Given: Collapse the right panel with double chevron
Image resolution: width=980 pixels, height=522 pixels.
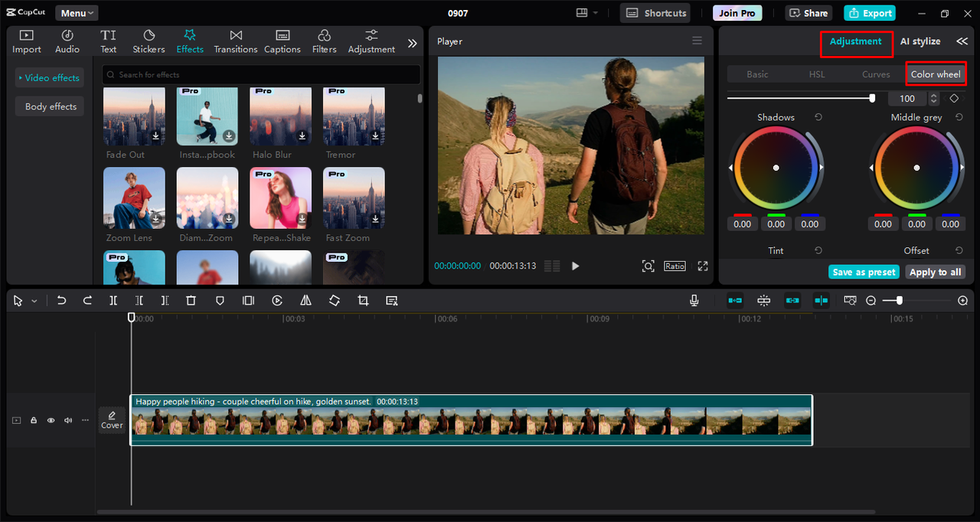Looking at the screenshot, I should pos(962,41).
